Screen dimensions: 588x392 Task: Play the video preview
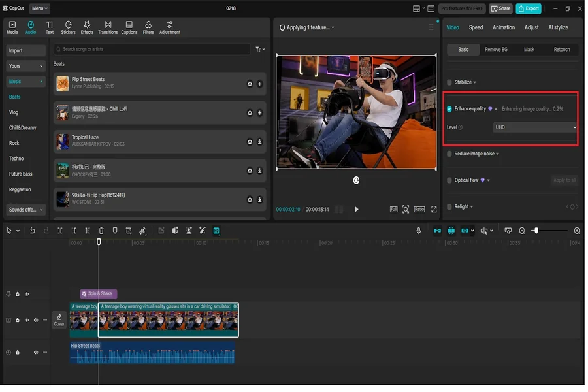click(x=356, y=210)
